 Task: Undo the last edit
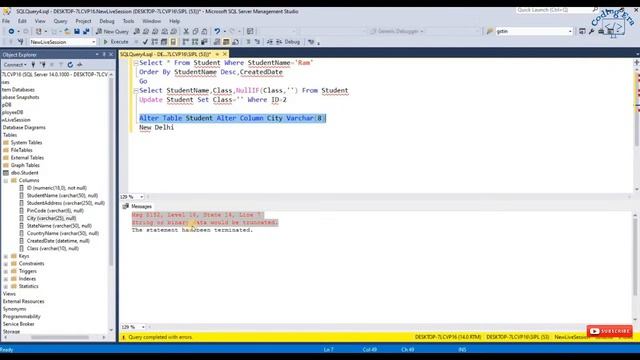pos(217,31)
